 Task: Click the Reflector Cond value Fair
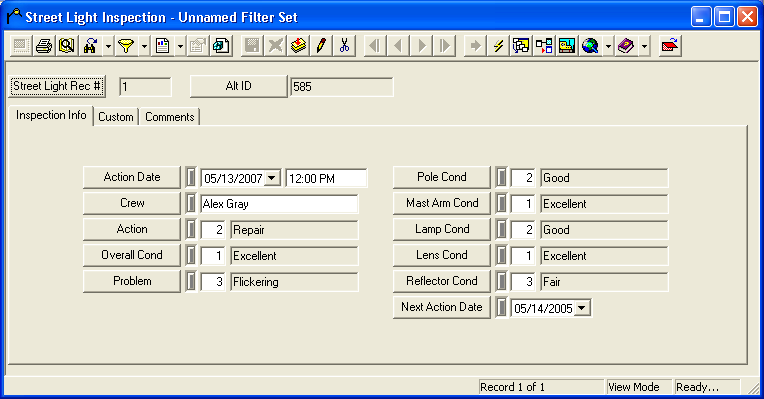pos(604,282)
